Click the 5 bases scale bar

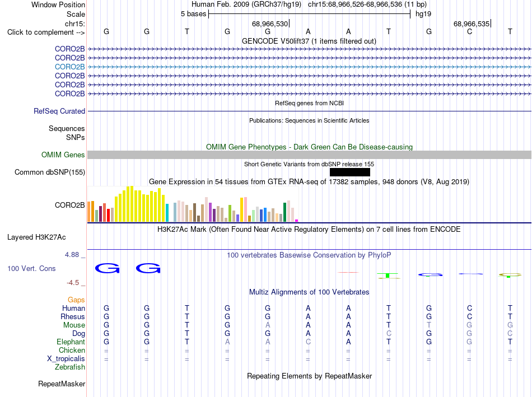point(309,14)
